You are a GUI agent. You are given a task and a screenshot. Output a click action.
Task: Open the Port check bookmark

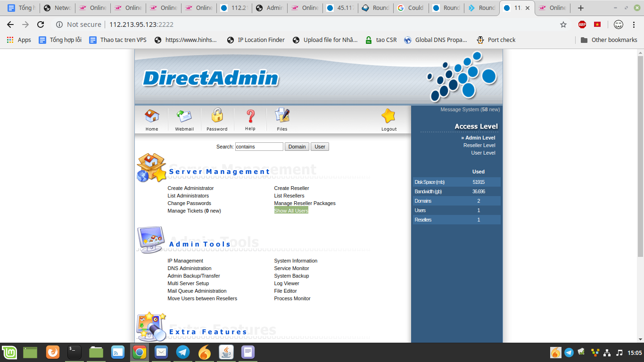[496, 40]
